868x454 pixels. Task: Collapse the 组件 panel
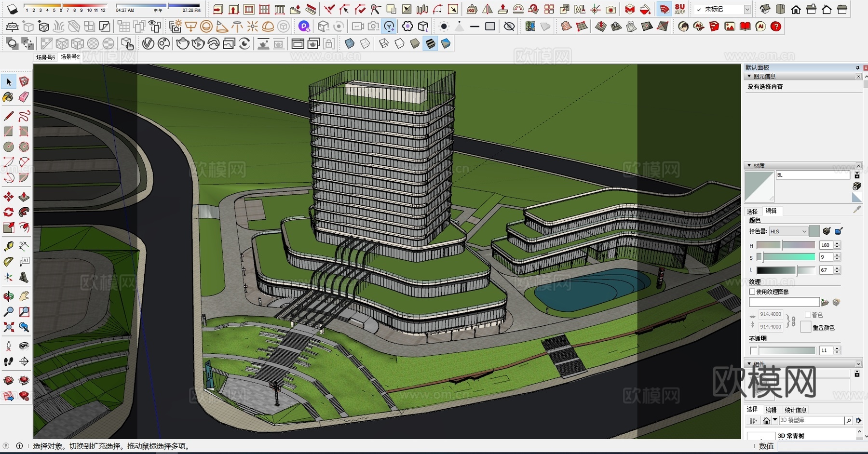click(x=749, y=364)
